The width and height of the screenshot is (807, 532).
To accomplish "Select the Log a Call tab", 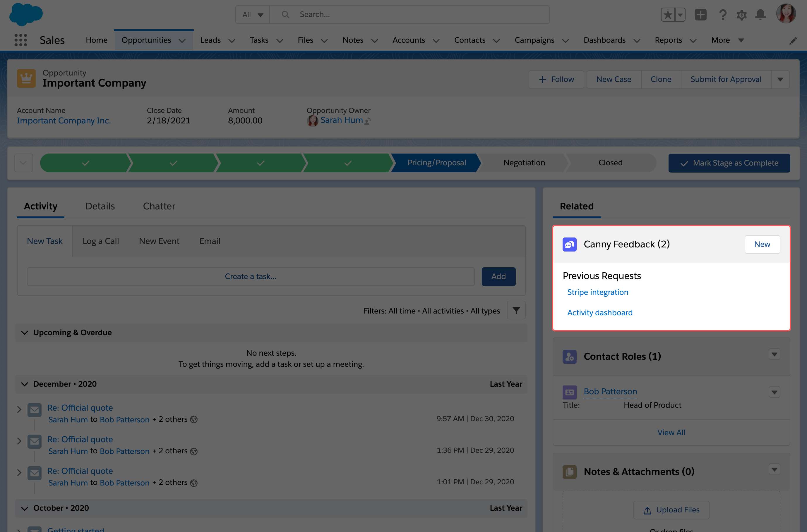I will tap(101, 241).
